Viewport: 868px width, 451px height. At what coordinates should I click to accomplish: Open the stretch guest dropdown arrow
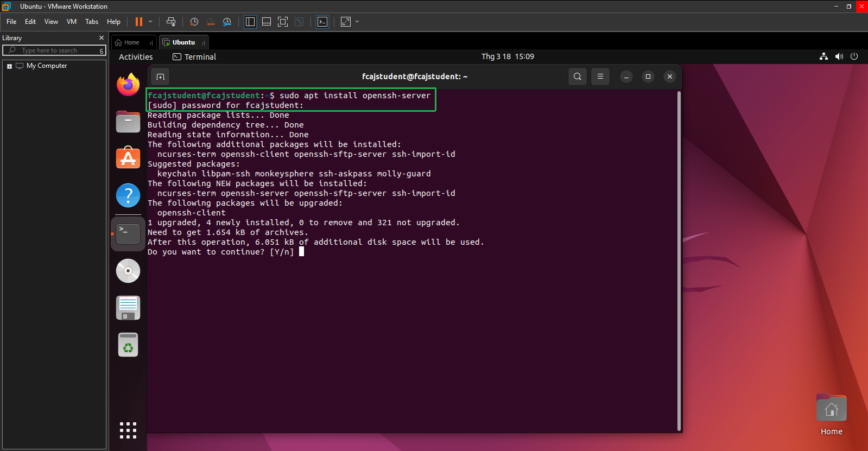(x=357, y=22)
